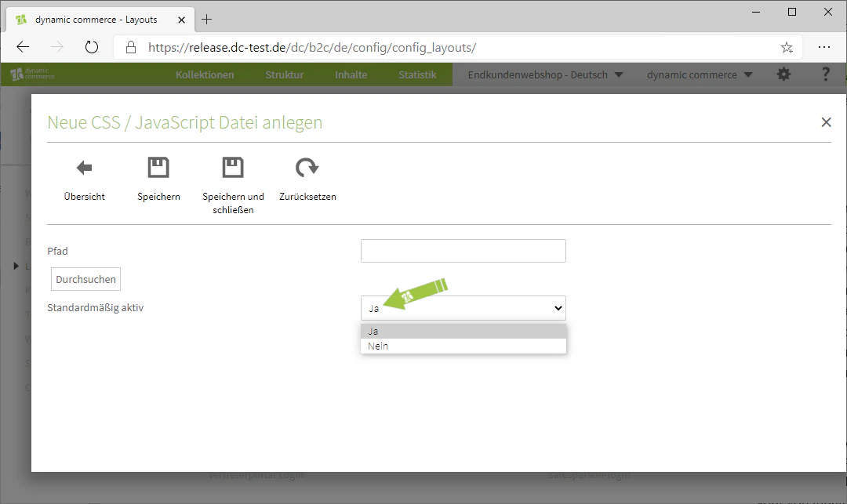Screen dimensions: 847x504
Task: Expand Endkundenwebshop - Deutsch dropdown
Action: click(x=545, y=74)
